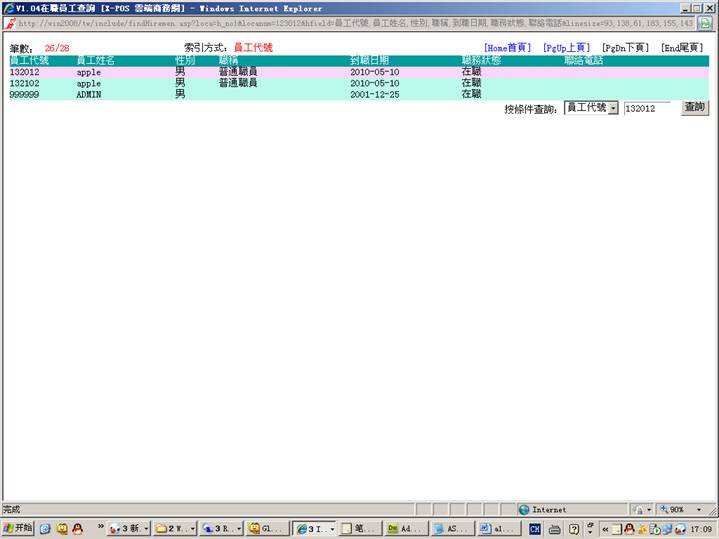Click the Internet zone globe in status bar
This screenshot has height=539, width=719.
point(525,509)
